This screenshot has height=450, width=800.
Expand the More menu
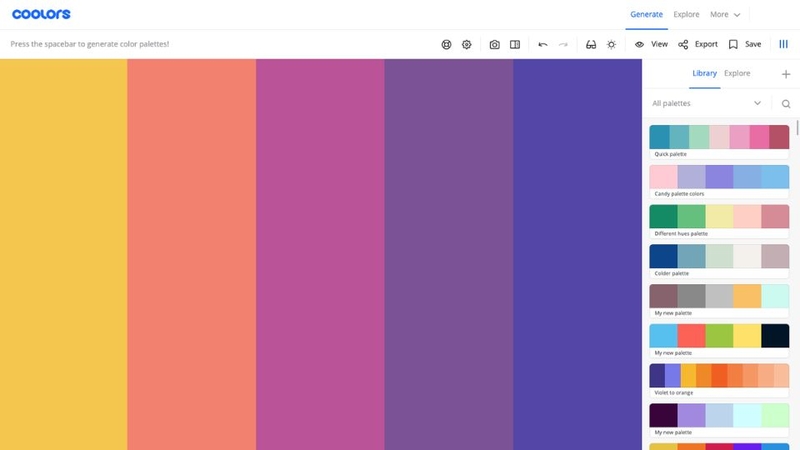pos(725,14)
